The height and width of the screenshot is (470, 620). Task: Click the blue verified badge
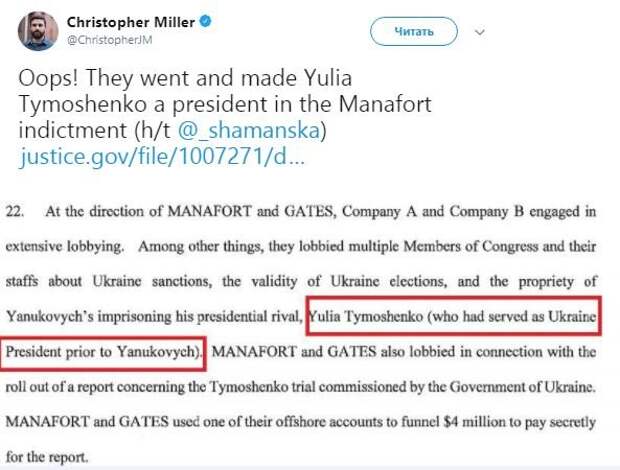pos(205,21)
